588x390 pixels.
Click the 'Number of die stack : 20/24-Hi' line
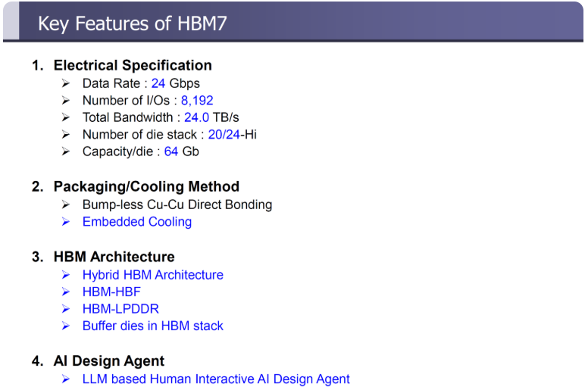[170, 134]
